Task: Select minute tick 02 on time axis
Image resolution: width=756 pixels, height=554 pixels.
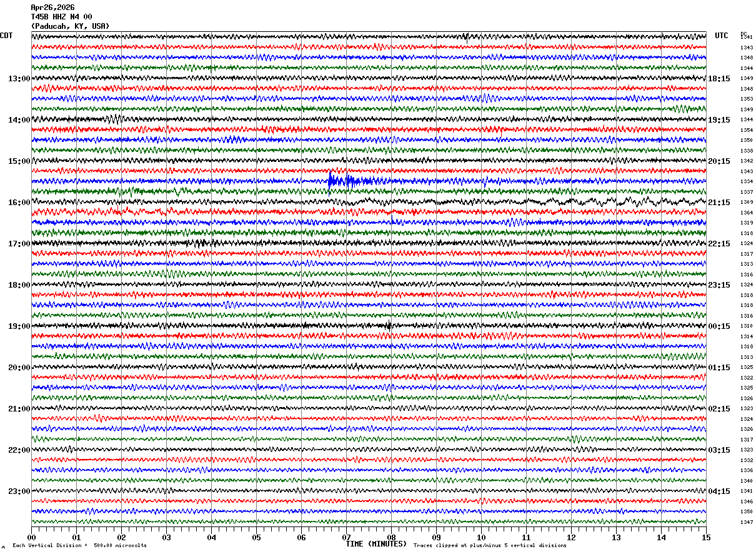Action: [121, 537]
